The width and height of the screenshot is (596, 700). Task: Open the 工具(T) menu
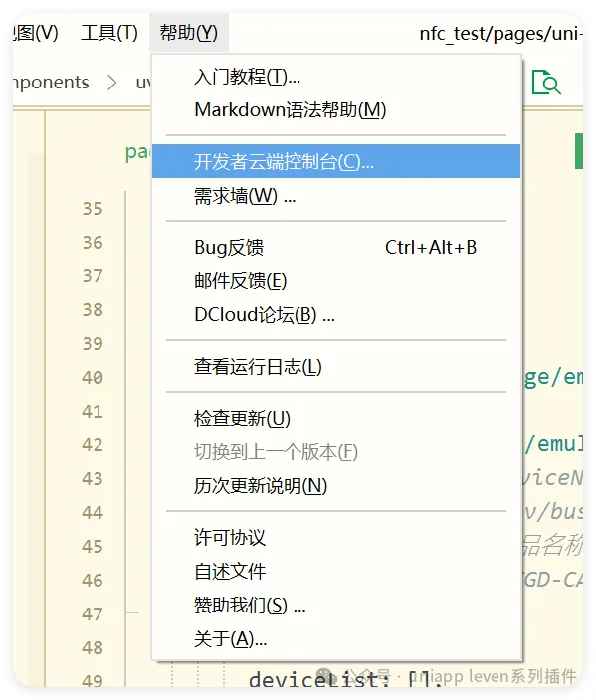click(x=109, y=33)
